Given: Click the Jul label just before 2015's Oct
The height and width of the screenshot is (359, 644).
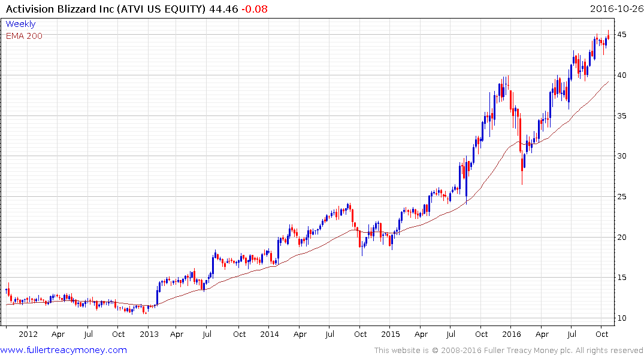Looking at the screenshot, I should tap(451, 334).
